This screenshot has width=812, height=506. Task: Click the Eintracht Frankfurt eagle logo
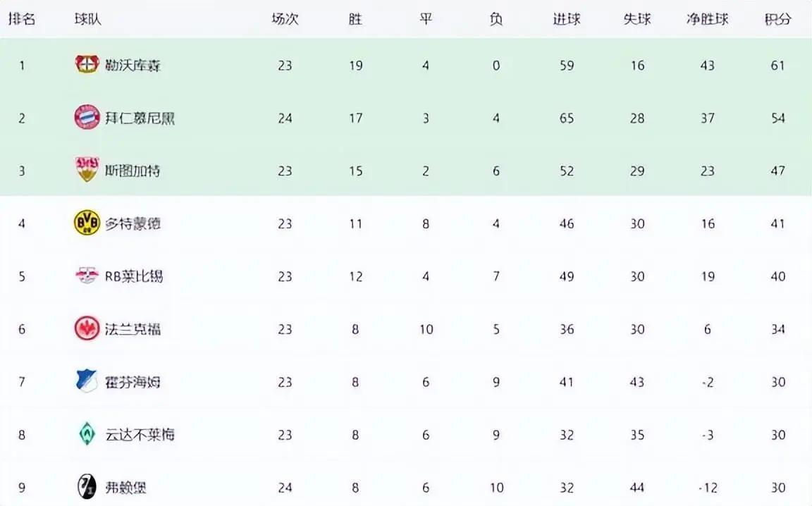(x=87, y=329)
